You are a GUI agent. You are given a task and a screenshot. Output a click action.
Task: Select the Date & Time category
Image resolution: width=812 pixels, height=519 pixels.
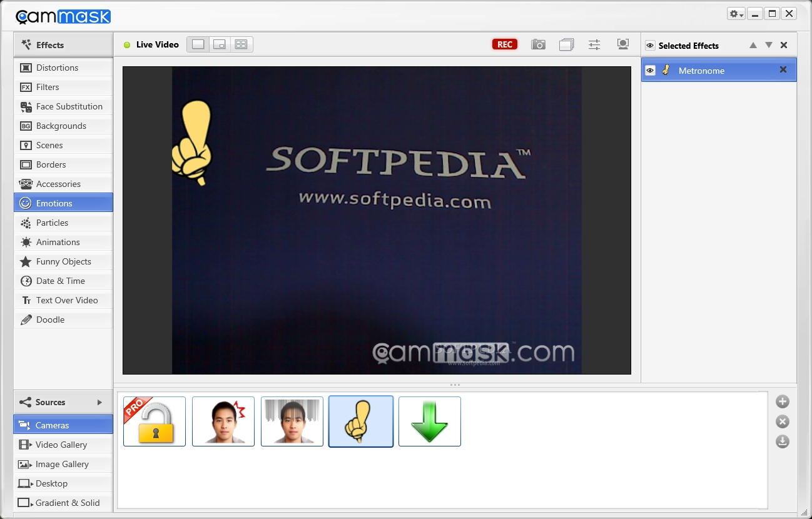click(63, 281)
